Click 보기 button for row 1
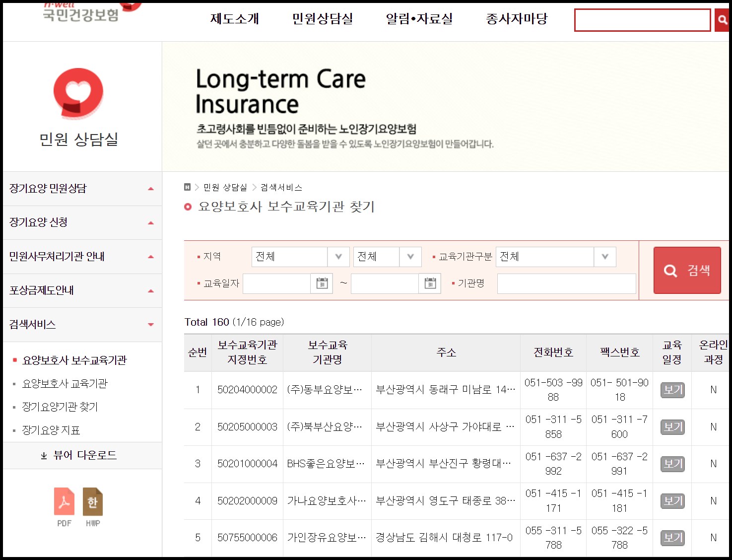732x560 pixels. 672,390
